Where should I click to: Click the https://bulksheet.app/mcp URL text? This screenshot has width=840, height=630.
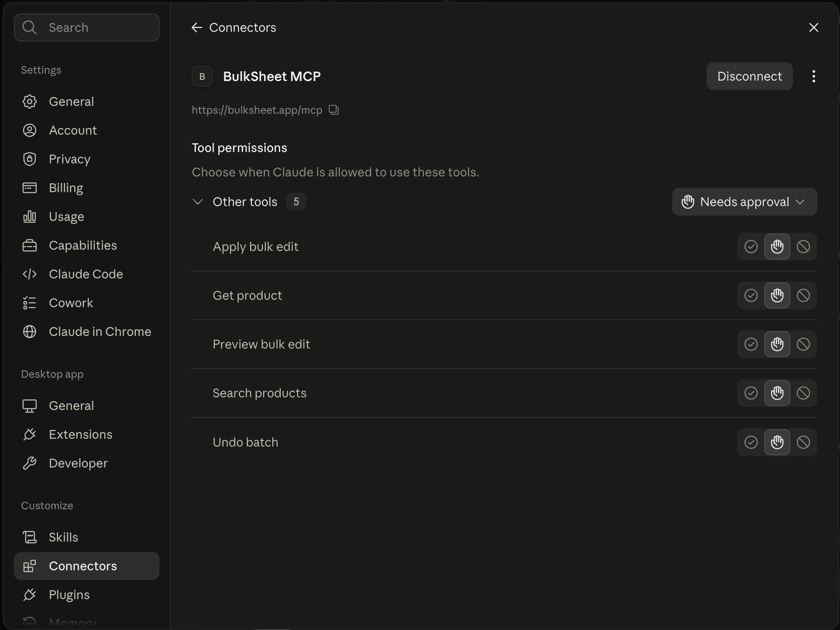(257, 110)
